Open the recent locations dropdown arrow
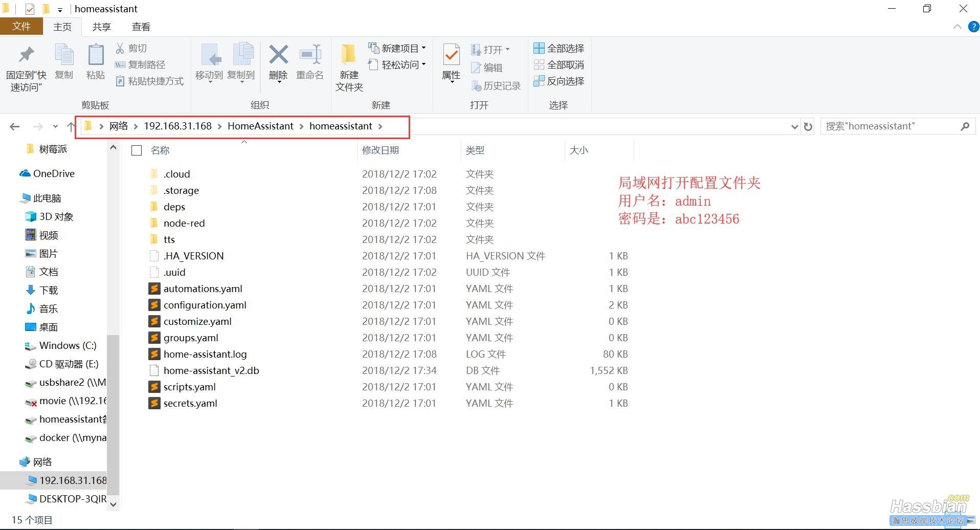Viewport: 980px width, 530px height. tap(55, 126)
